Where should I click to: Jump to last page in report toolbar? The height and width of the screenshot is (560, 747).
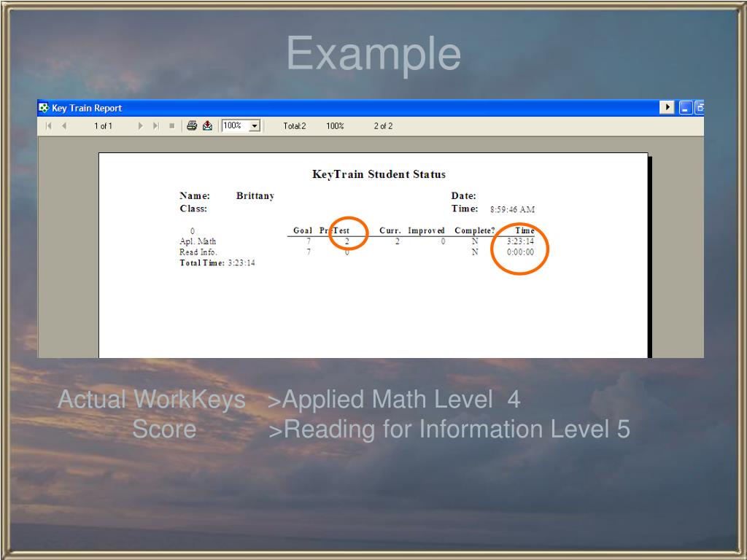pos(156,126)
